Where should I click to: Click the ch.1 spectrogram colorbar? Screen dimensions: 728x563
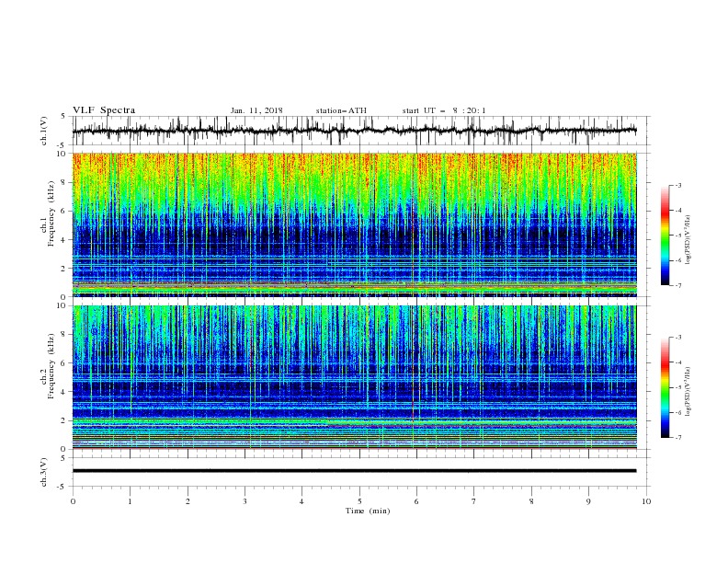tap(665, 236)
